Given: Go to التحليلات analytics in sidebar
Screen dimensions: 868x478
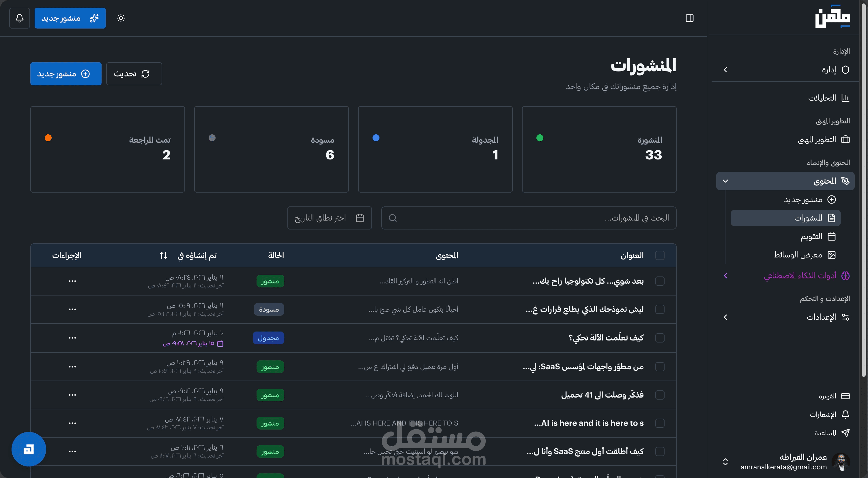Looking at the screenshot, I should [828, 98].
